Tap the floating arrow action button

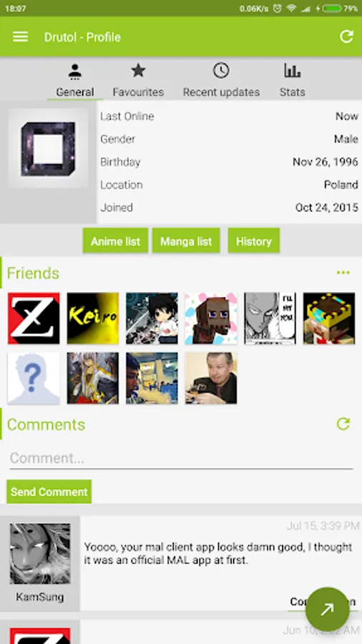point(328,609)
